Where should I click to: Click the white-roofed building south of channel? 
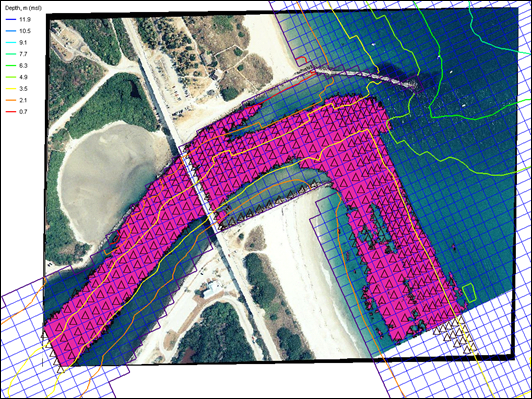pos(212,290)
